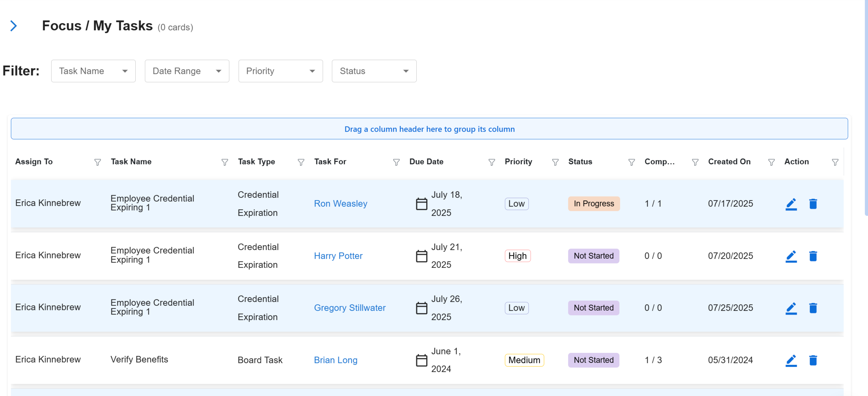
Task: Click the In Progress status badge
Action: tap(594, 204)
